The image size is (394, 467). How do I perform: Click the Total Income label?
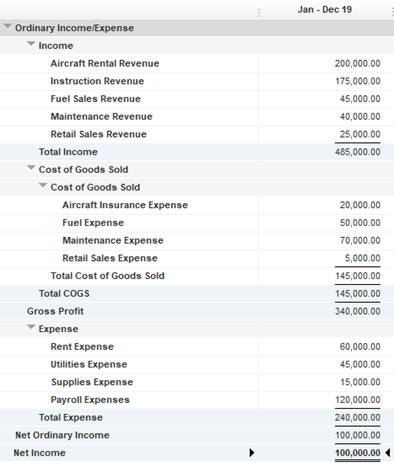[x=68, y=152]
